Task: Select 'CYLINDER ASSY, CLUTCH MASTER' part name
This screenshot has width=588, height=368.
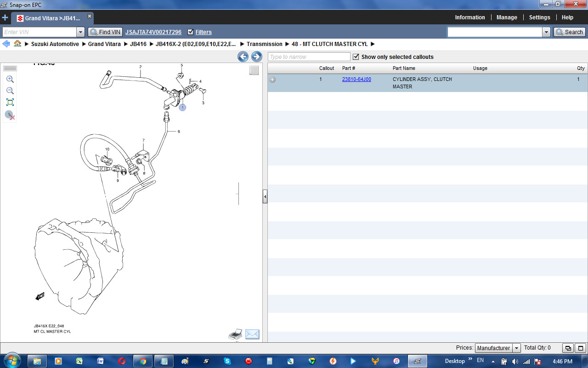Action: pos(422,83)
